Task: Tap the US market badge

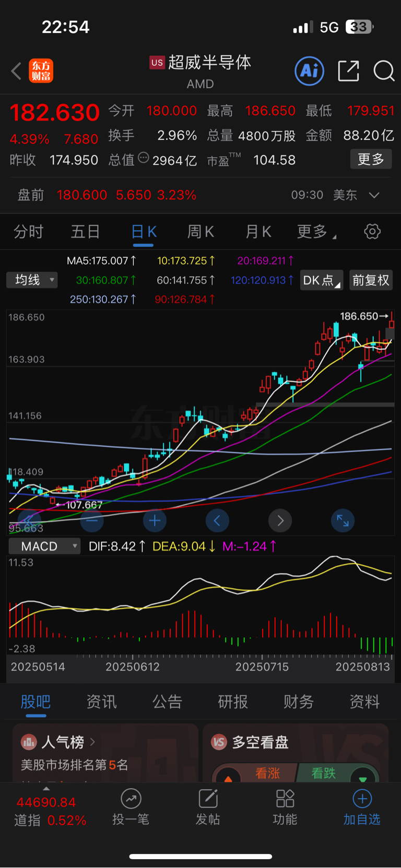Action: (x=157, y=63)
